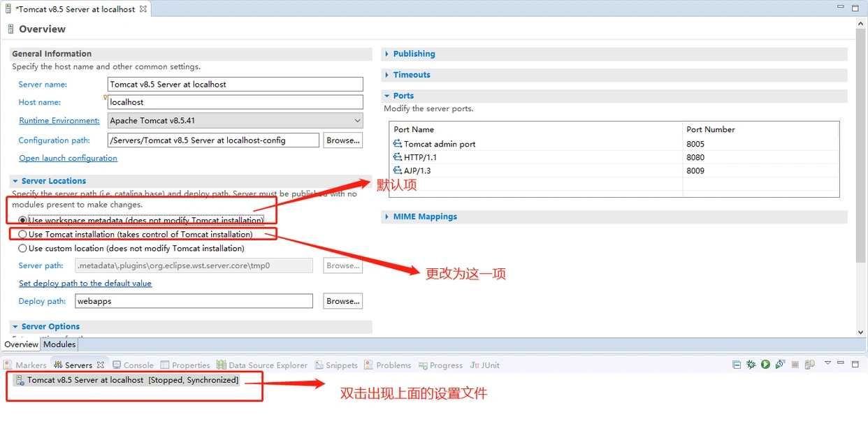Start the server in debug mode
The height and width of the screenshot is (438, 868).
[751, 365]
